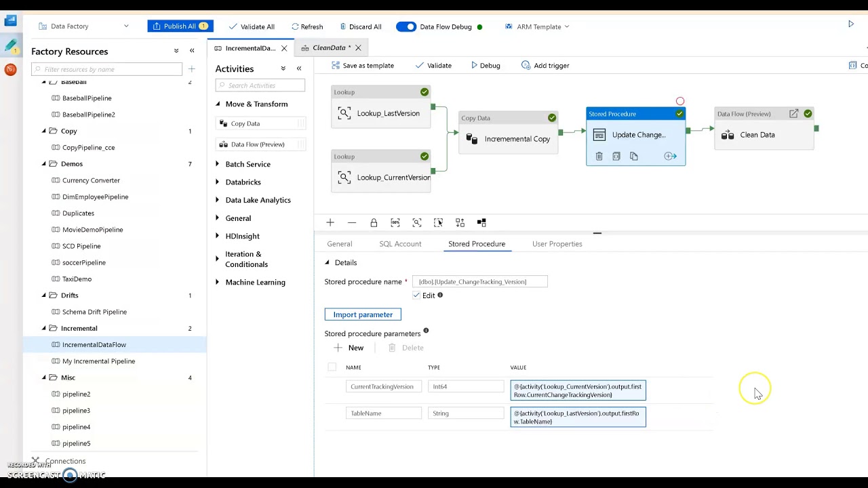Toggle multi-select mode on canvas
The height and width of the screenshot is (488, 868).
coord(439,222)
